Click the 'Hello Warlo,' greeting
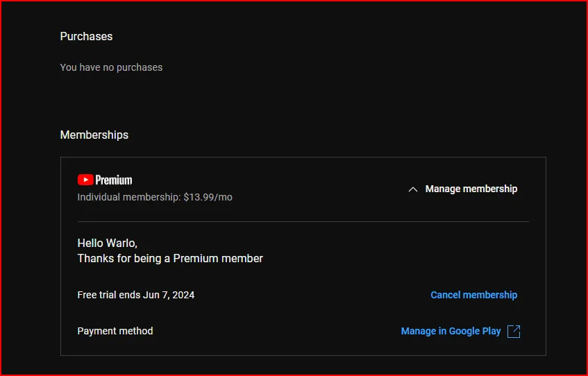The height and width of the screenshot is (376, 588). (x=107, y=243)
